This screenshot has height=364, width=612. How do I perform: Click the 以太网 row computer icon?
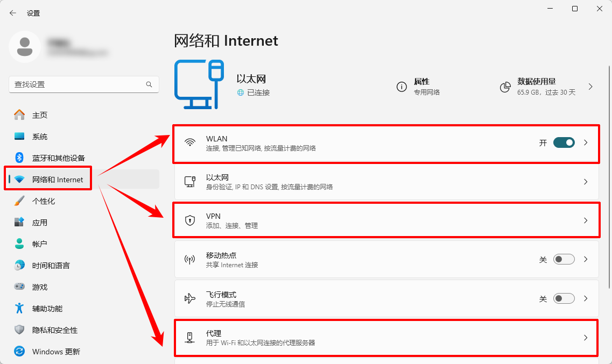click(190, 182)
